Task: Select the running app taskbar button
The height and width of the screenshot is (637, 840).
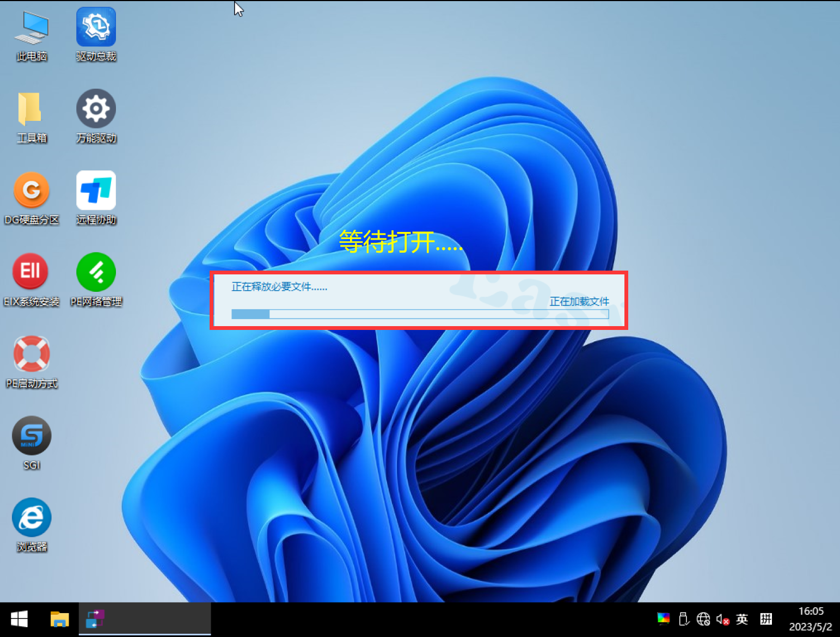Action: tap(145, 619)
